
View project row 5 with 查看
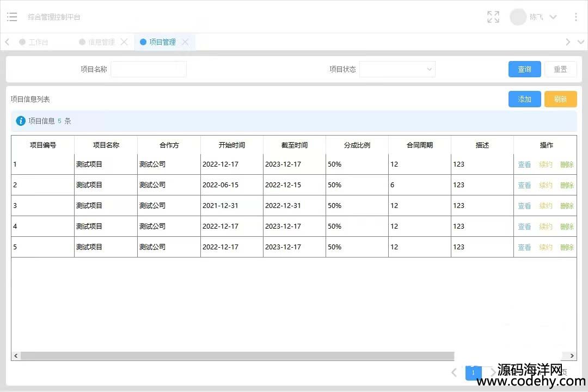[524, 247]
